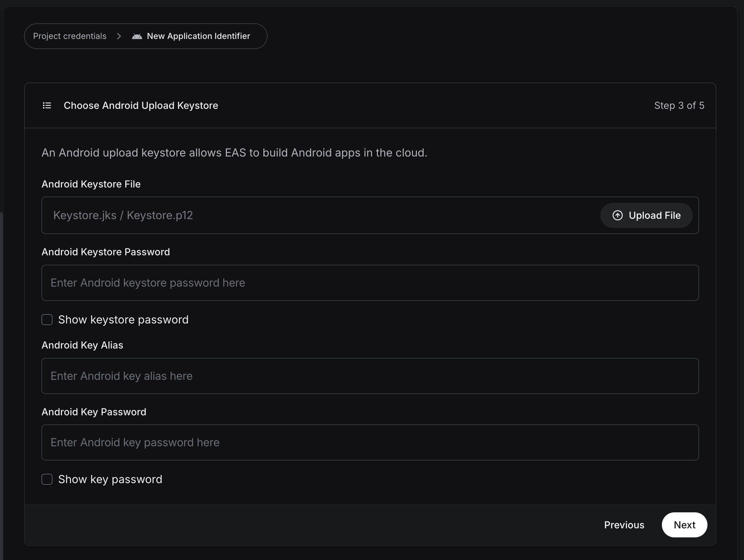Click the Android Keystore Password label
This screenshot has height=560, width=744.
click(106, 252)
